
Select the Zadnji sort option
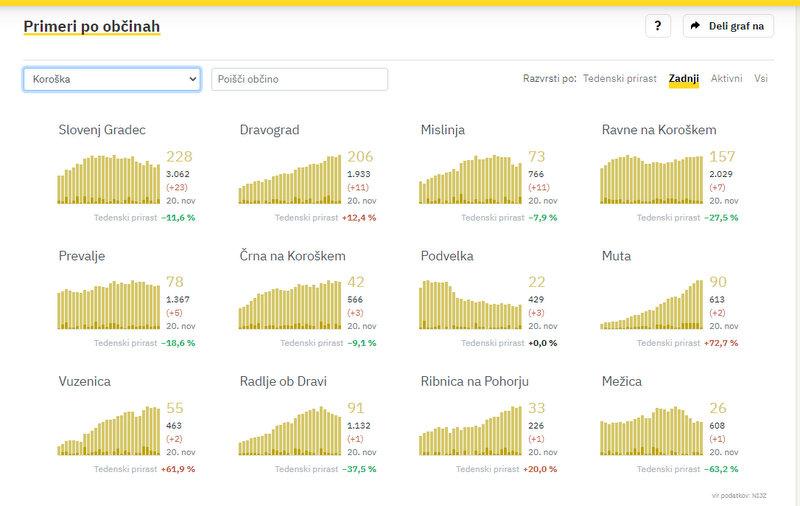click(684, 78)
